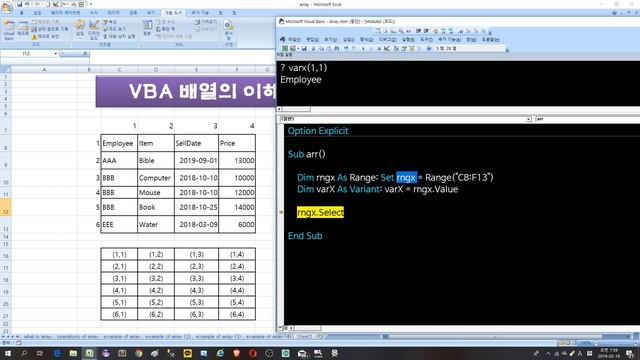This screenshot has width=640, height=360.
Task: Click the highlighted rngx.Select code line
Action: [320, 212]
